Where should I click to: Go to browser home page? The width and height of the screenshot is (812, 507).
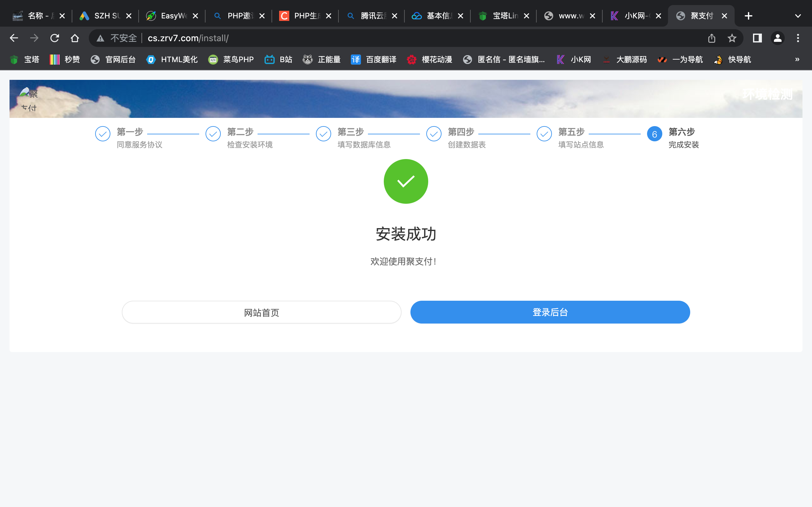(x=75, y=38)
